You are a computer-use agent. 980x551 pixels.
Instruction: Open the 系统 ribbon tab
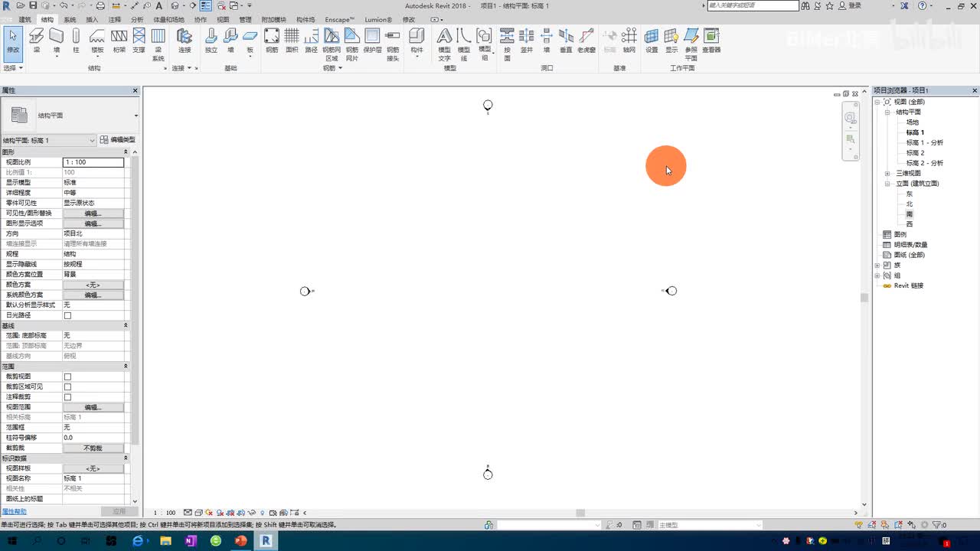tap(70, 19)
